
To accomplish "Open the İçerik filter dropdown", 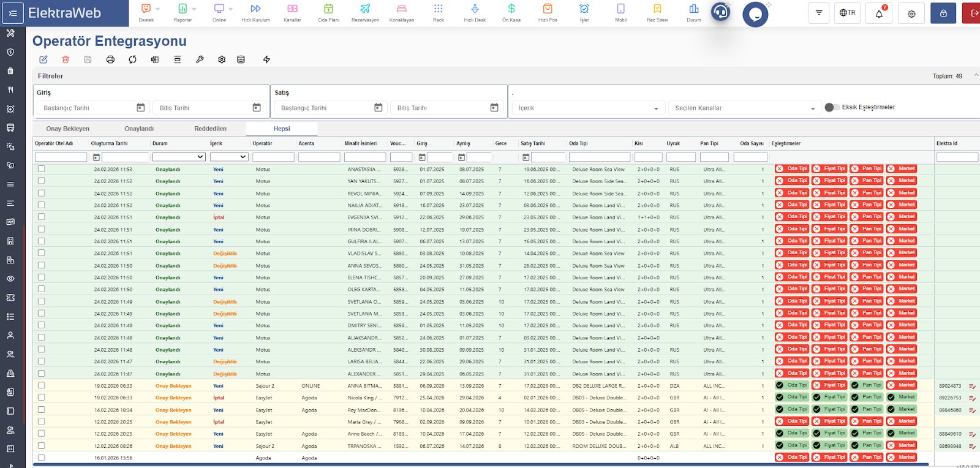I will [x=588, y=108].
